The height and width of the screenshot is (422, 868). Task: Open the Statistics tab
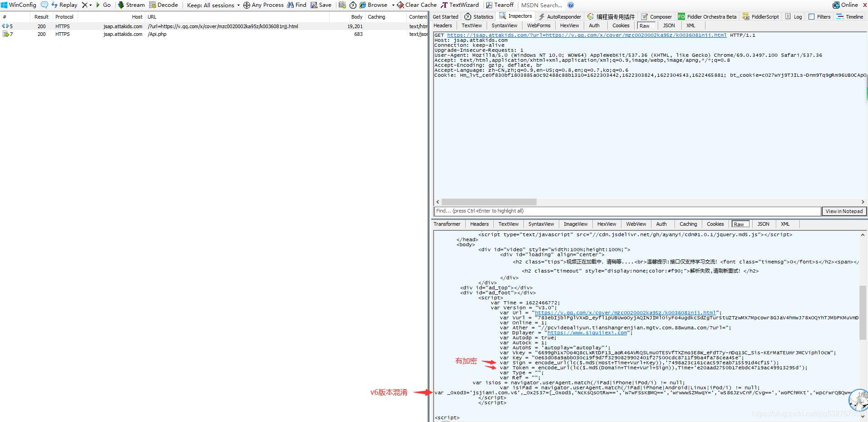(x=479, y=17)
